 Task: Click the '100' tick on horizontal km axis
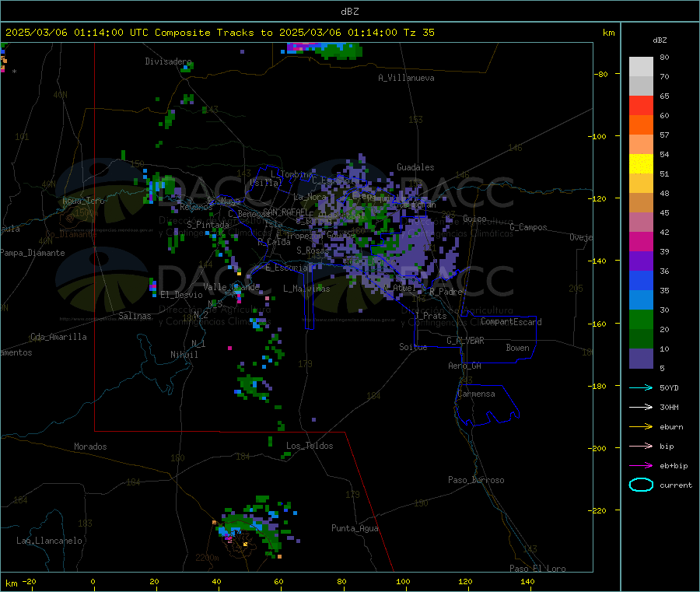click(403, 582)
